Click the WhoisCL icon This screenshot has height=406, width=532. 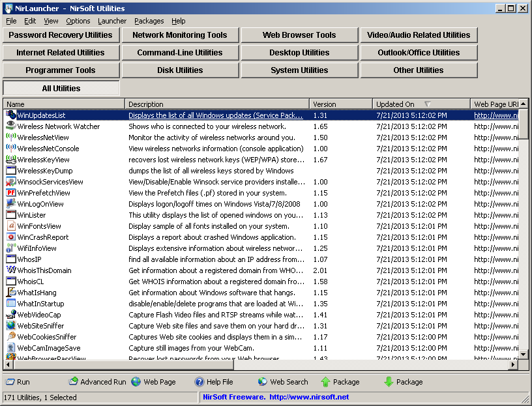click(x=11, y=282)
